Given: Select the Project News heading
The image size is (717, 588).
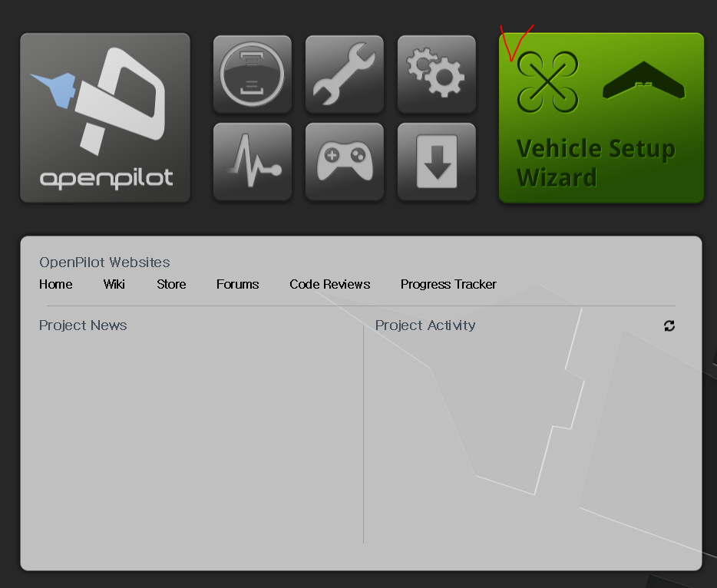Looking at the screenshot, I should [x=83, y=325].
